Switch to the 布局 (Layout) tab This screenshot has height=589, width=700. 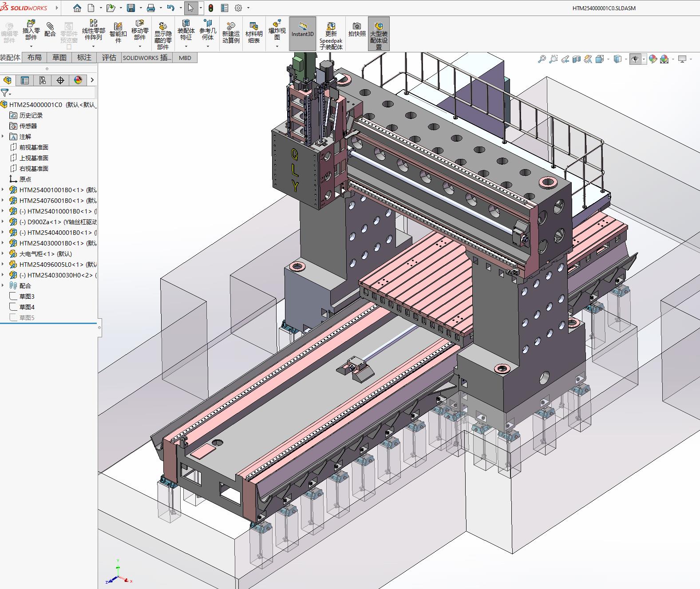click(x=34, y=57)
